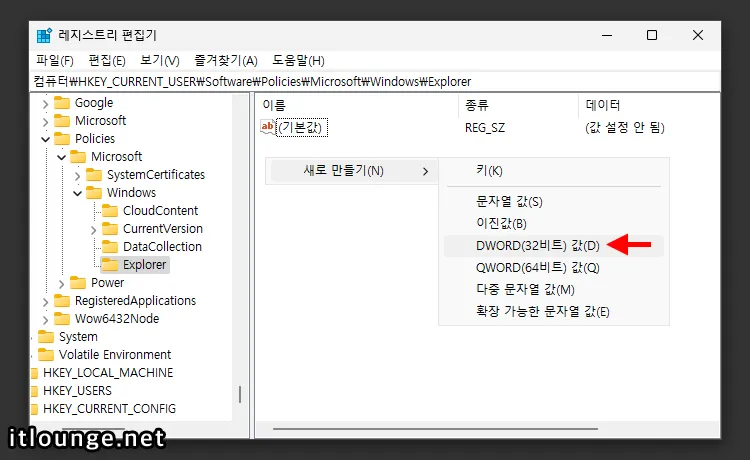
Task: Choose 키(K) from the submenu
Action: [554, 171]
